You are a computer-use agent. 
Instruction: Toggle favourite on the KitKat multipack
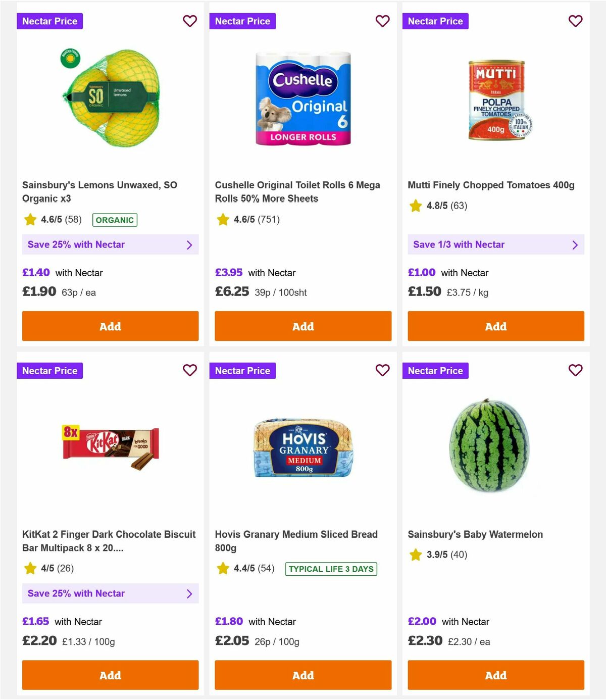pyautogui.click(x=190, y=370)
